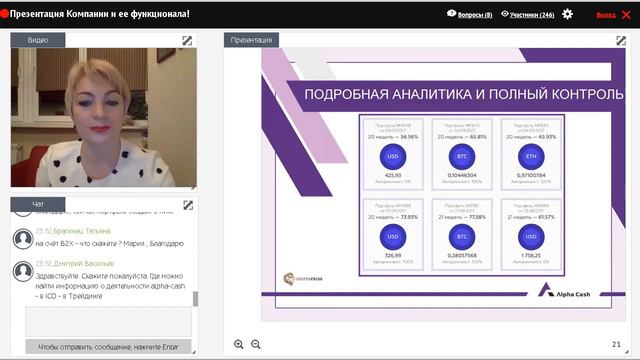
Task: Expand the Чат panel to fullscreen
Action: [x=188, y=205]
